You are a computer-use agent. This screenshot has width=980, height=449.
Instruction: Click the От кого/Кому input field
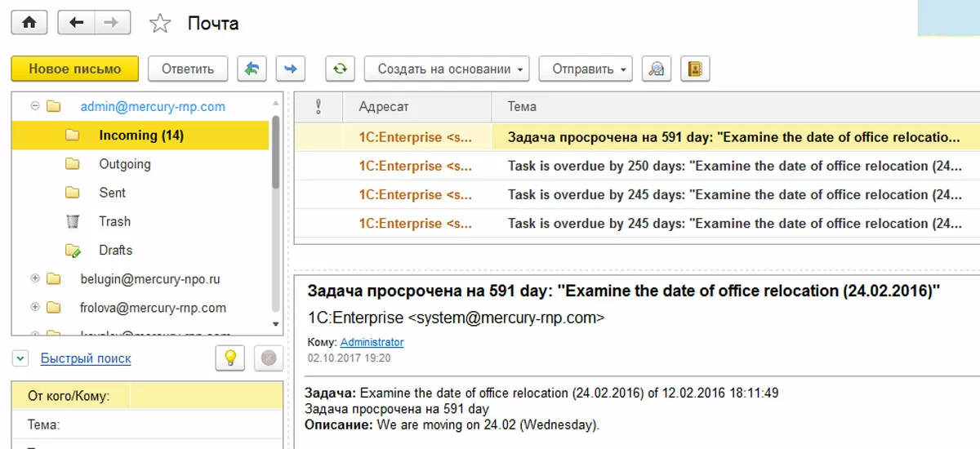point(206,397)
